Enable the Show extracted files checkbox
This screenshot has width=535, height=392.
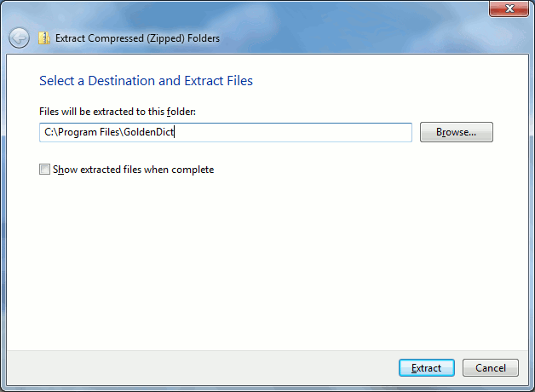[x=44, y=170]
